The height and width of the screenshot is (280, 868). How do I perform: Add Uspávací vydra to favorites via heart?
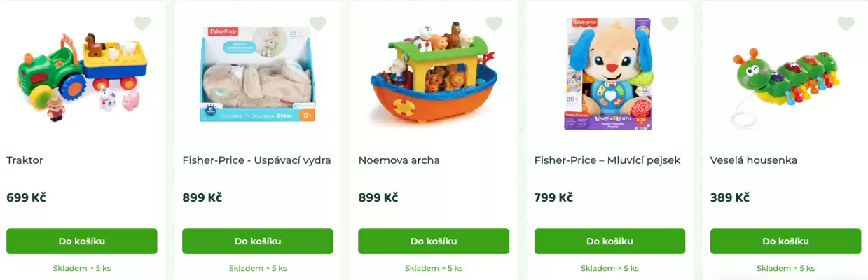(318, 24)
